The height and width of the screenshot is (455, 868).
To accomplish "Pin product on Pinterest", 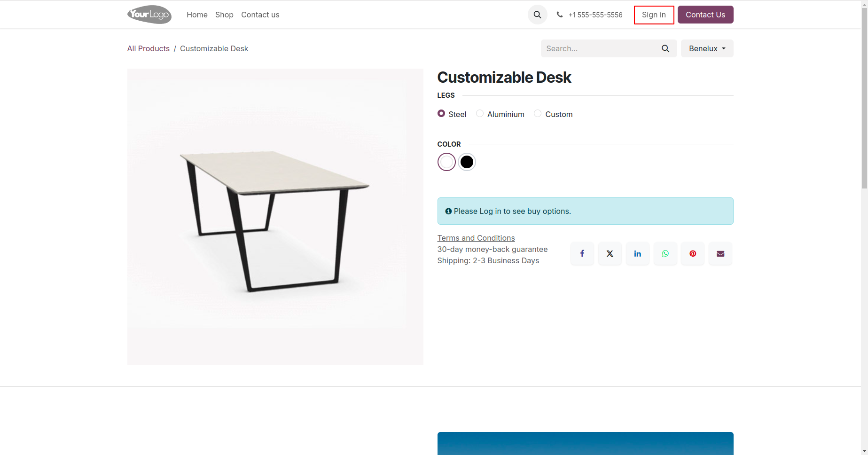I will pos(693,254).
